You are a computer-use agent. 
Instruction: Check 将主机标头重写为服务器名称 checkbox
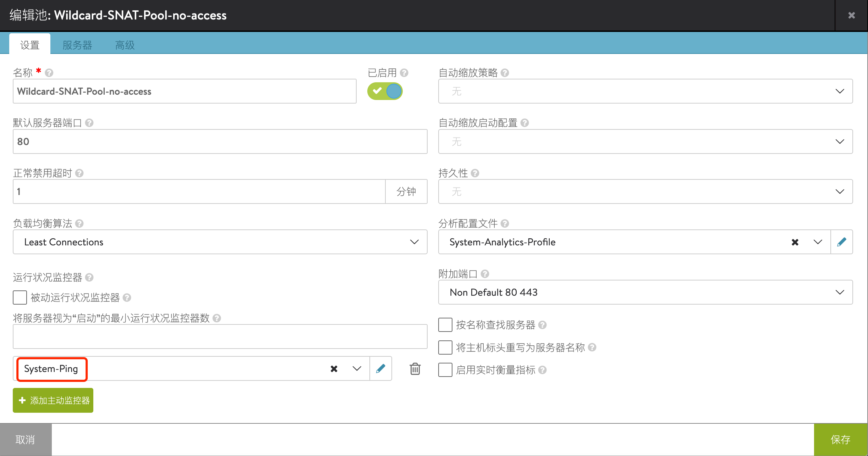[445, 347]
